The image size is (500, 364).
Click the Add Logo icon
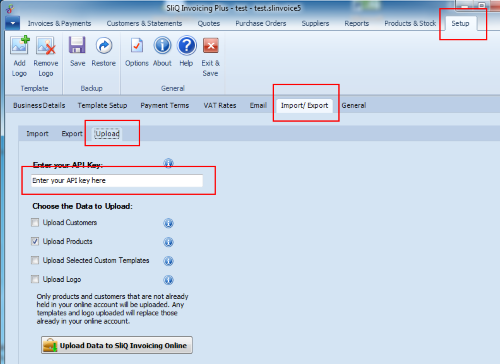pos(20,45)
